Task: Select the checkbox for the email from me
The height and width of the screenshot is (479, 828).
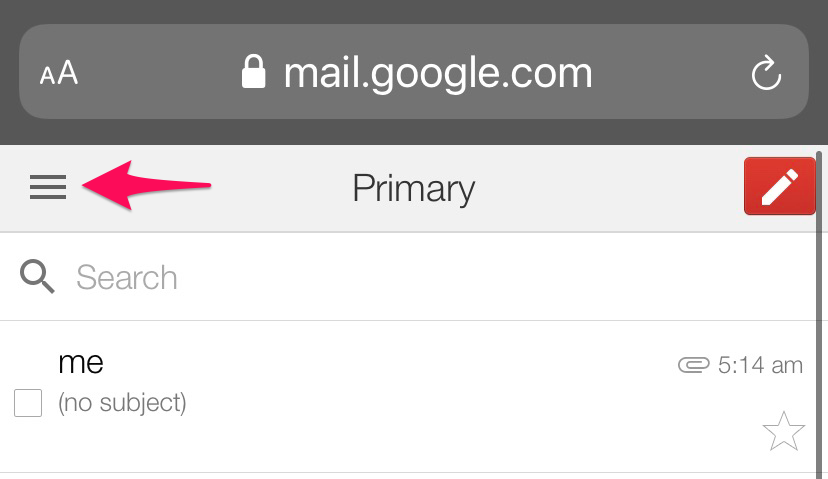Action: coord(28,403)
